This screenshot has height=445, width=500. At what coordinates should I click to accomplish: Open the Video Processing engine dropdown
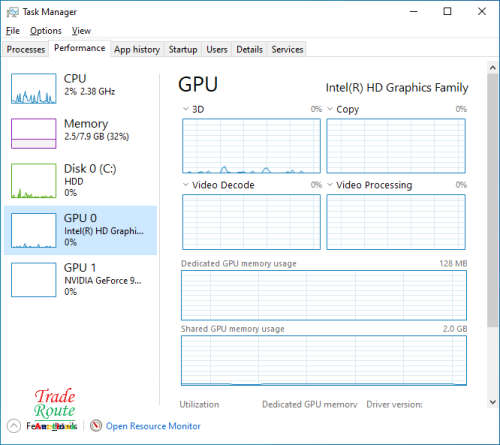(330, 185)
